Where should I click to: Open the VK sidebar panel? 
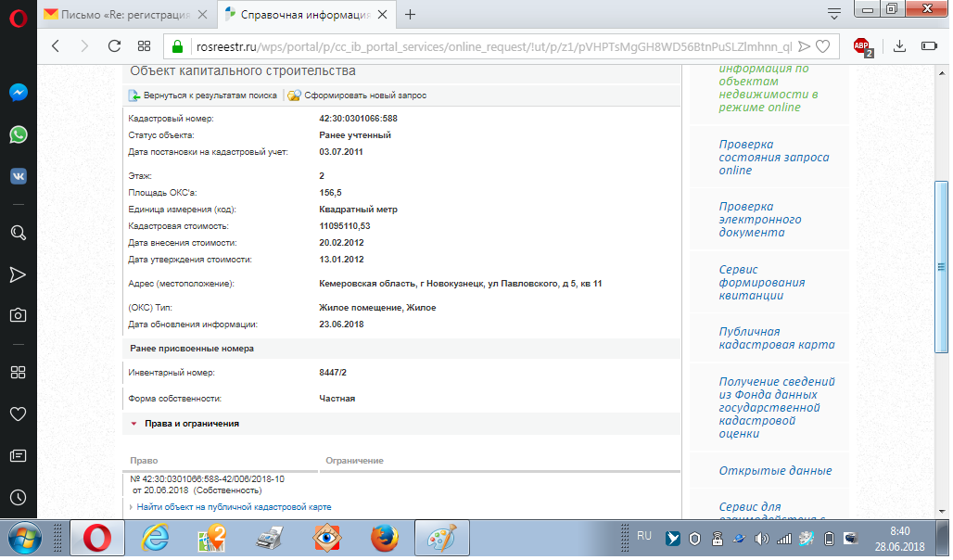pos(18,176)
